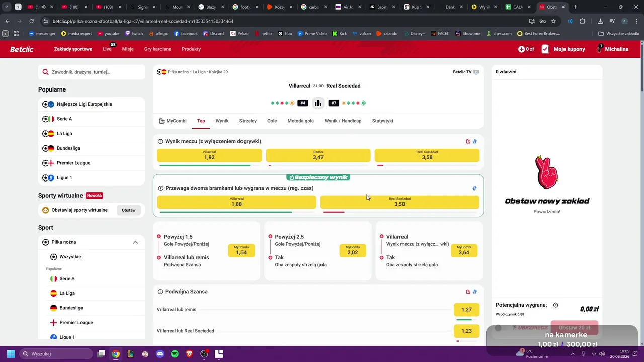Open the browser extensions puzzle icon

pyautogui.click(x=583, y=21)
